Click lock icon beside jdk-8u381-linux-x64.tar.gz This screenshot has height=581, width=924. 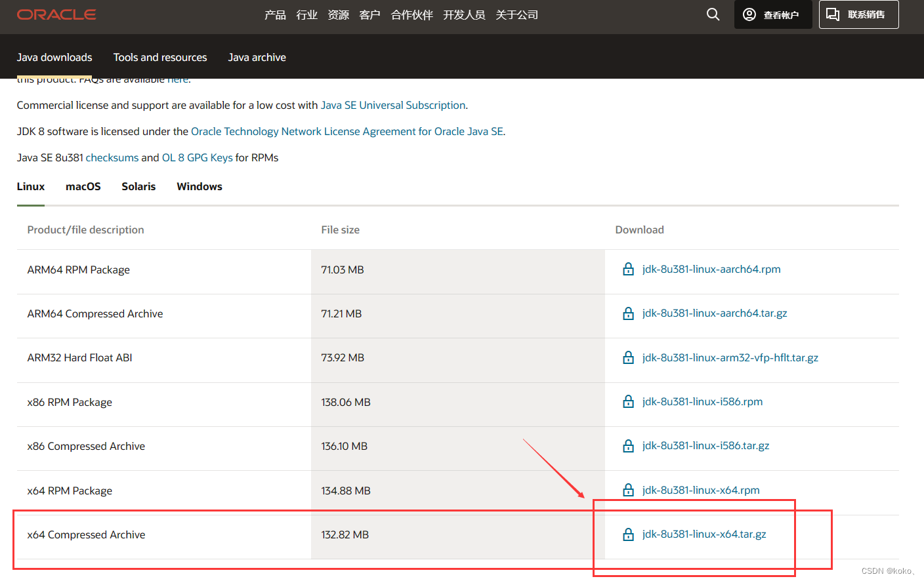628,534
